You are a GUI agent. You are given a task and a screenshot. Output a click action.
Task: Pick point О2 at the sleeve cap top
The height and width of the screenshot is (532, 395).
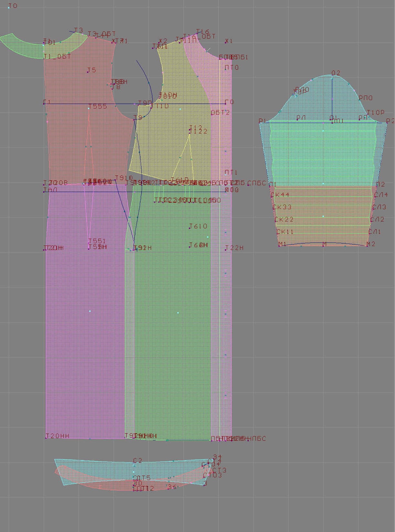pyautogui.click(x=332, y=75)
